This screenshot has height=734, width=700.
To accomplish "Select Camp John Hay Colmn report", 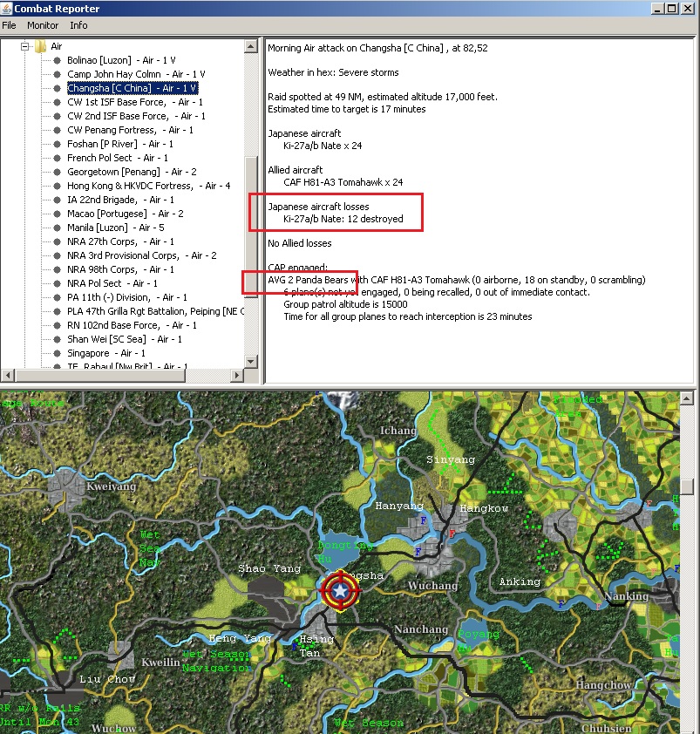I will coord(136,74).
